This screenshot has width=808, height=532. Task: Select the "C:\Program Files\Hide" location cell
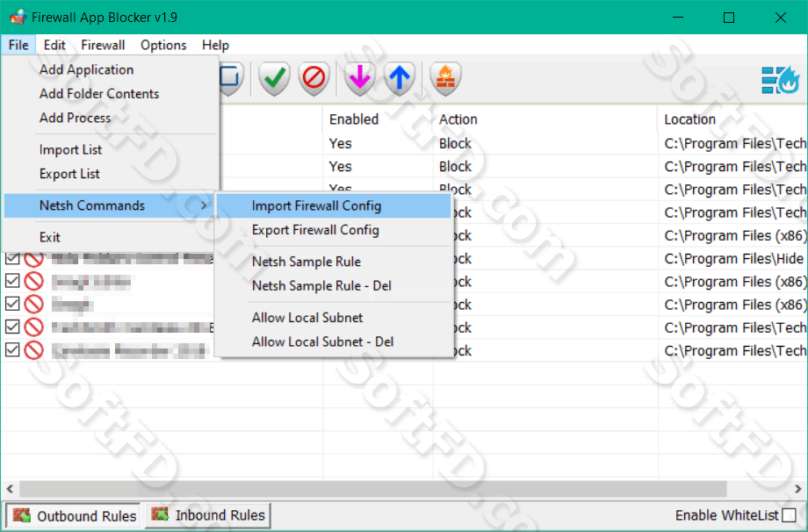click(x=734, y=258)
